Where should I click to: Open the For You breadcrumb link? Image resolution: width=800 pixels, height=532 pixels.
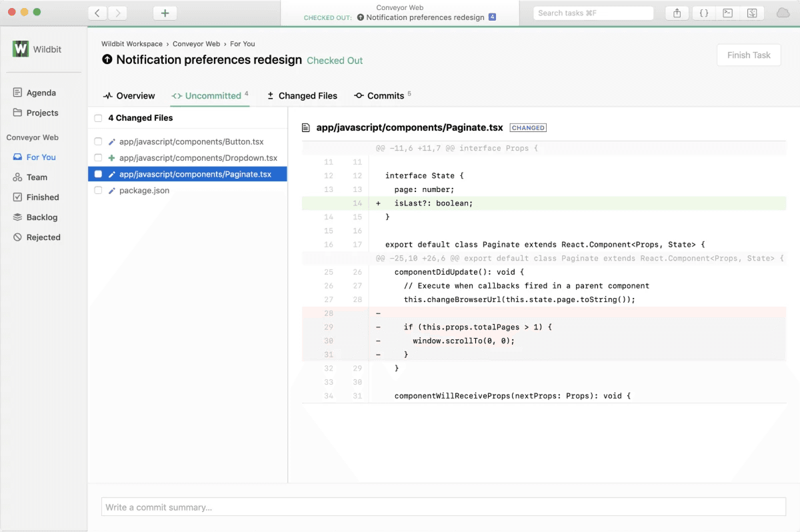tap(243, 44)
